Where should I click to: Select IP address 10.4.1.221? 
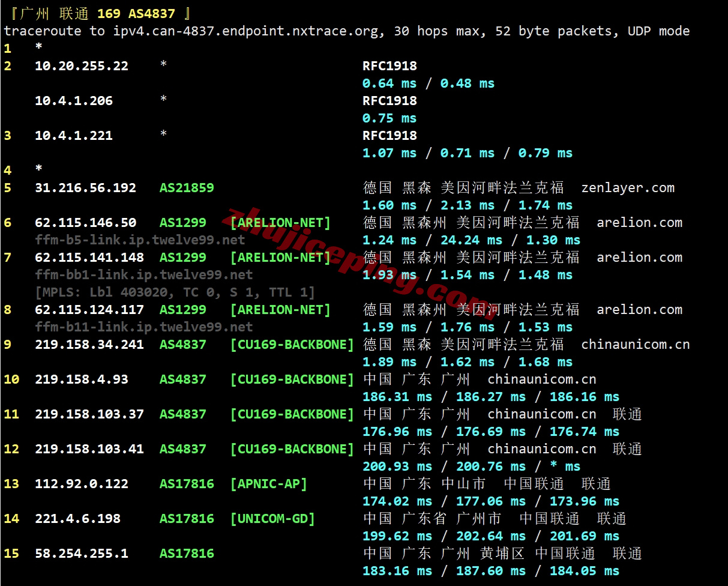point(74,136)
